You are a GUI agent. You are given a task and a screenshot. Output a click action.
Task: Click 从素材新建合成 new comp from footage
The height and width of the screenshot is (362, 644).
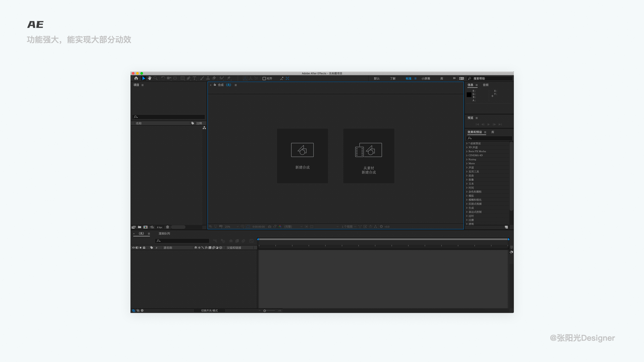click(369, 156)
